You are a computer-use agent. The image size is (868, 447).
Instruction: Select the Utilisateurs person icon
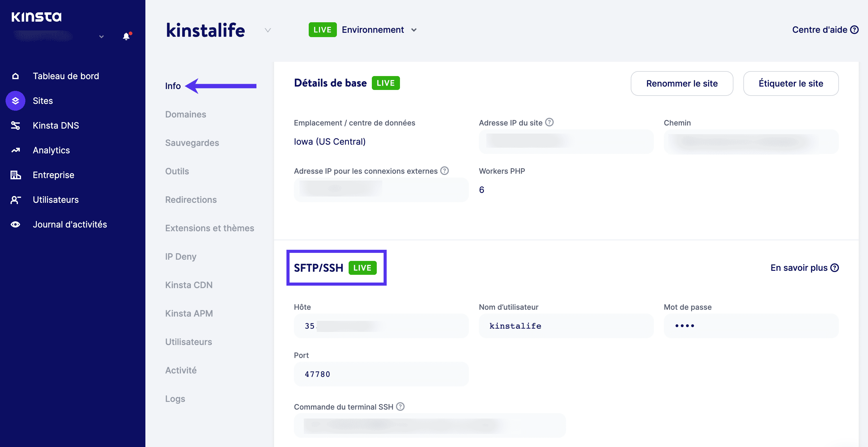click(15, 199)
